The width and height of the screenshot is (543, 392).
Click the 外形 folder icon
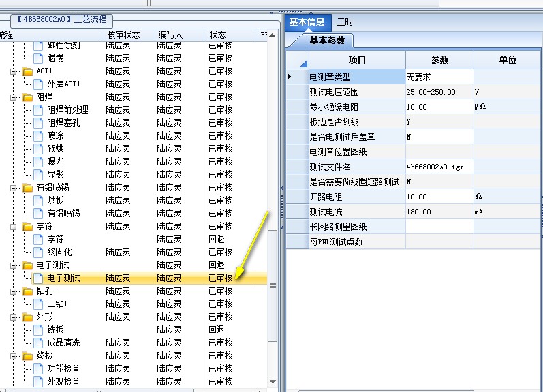pyautogui.click(x=27, y=317)
